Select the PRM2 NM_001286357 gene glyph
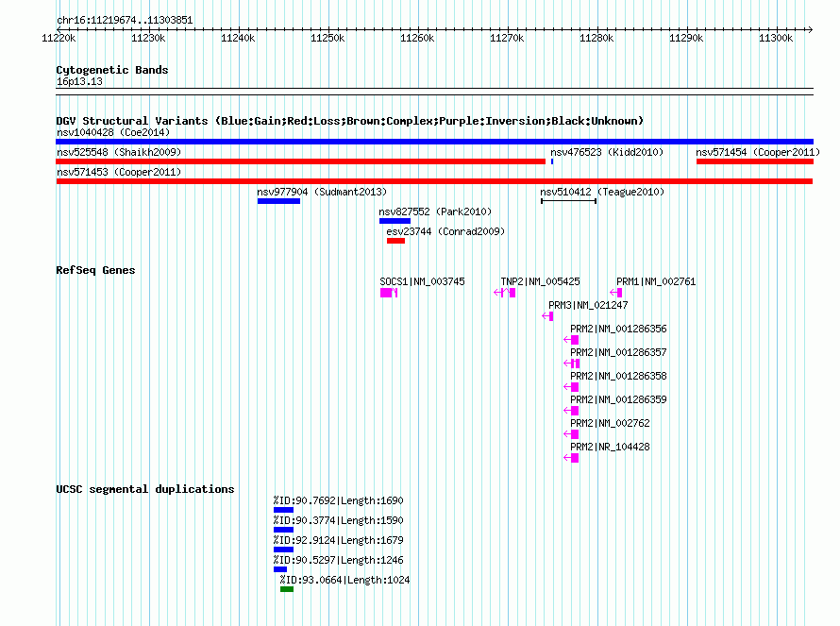Viewport: 840px width, 626px height. [x=572, y=364]
